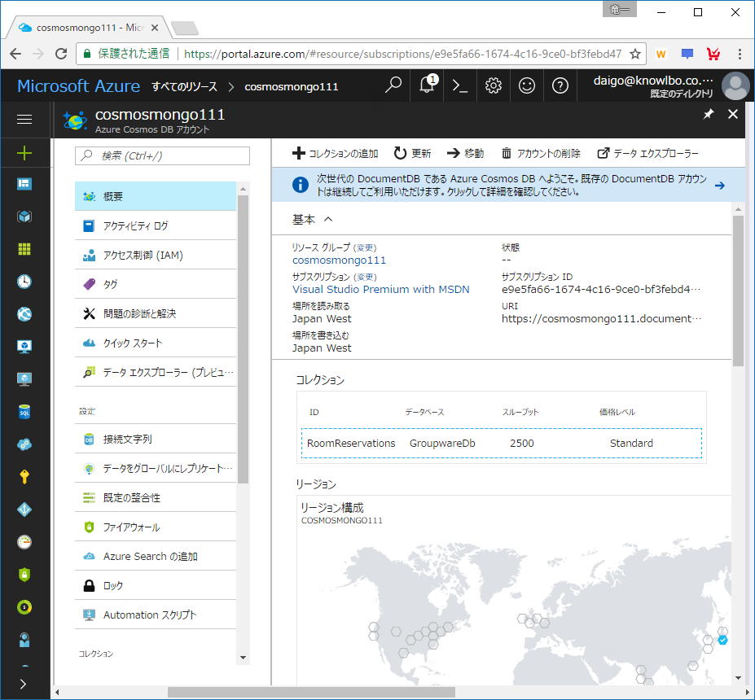Click the feedback smiley icon
This screenshot has height=700, width=755.
point(527,85)
